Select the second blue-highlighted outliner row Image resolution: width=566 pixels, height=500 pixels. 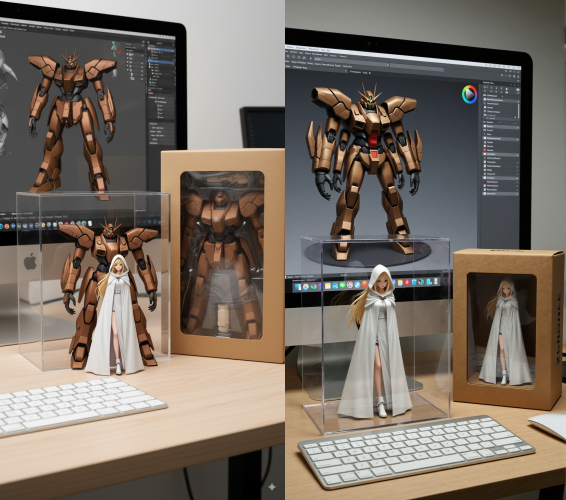pyautogui.click(x=161, y=62)
